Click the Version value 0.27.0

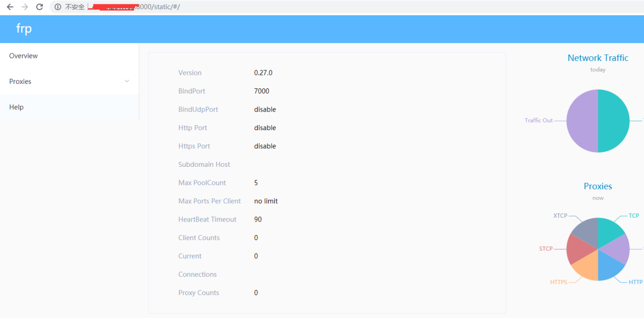[x=263, y=73]
